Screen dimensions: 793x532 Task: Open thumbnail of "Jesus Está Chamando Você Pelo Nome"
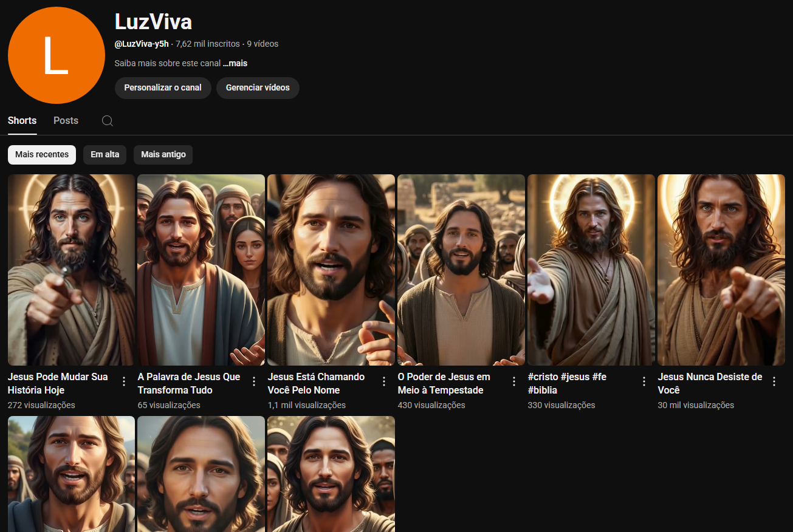tap(331, 270)
